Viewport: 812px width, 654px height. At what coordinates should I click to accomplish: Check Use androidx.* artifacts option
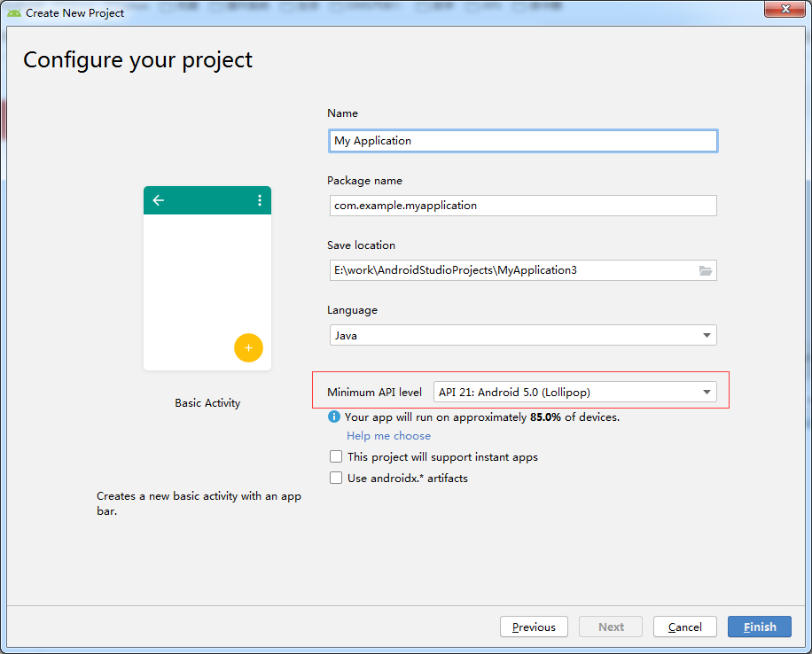[x=336, y=478]
